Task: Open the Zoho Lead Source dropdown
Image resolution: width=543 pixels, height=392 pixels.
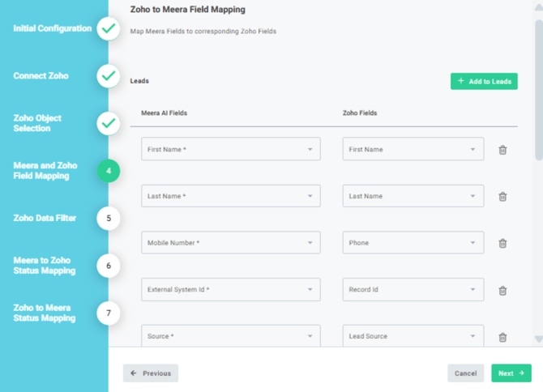Action: (413, 335)
